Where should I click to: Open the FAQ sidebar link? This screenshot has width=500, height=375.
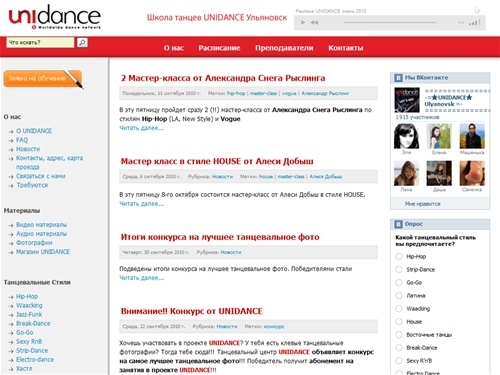pos(22,140)
